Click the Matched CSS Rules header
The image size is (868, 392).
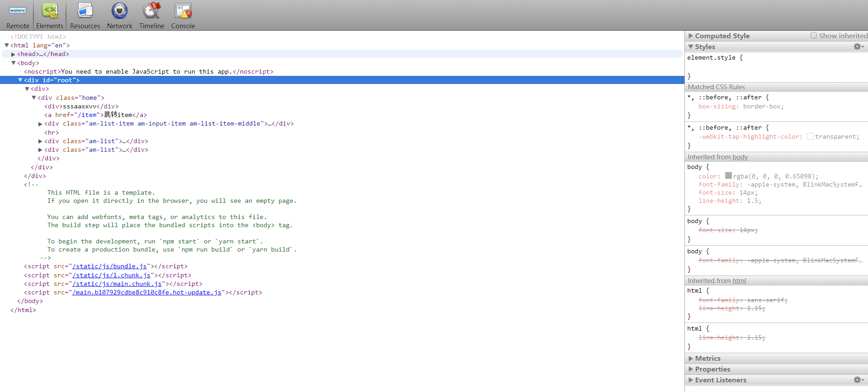(x=776, y=87)
